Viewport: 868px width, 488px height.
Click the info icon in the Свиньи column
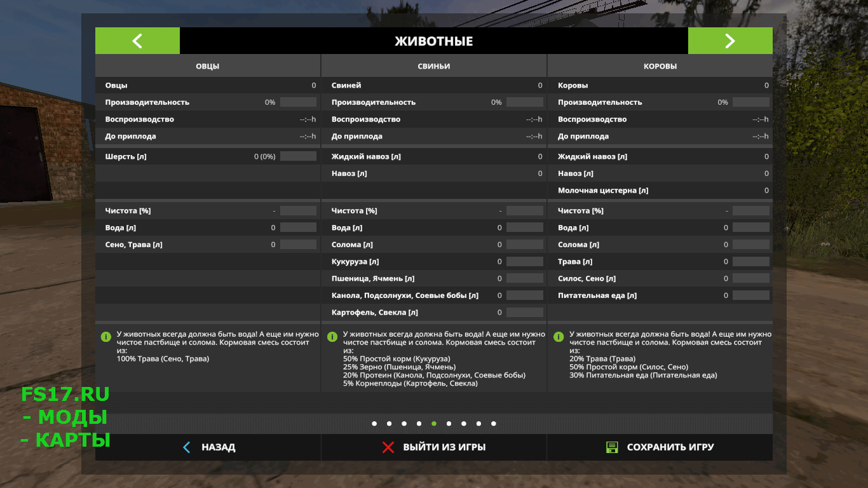tap(332, 336)
